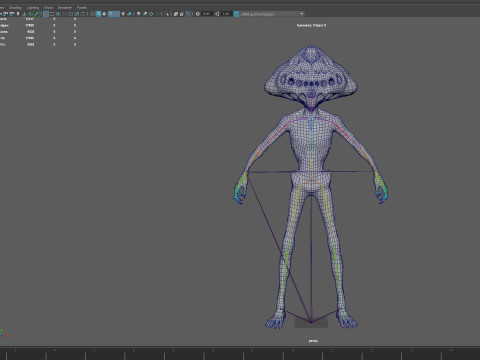Click the X-Ray Active Components icon
Screen dimensions: 480x360
[x=182, y=14]
